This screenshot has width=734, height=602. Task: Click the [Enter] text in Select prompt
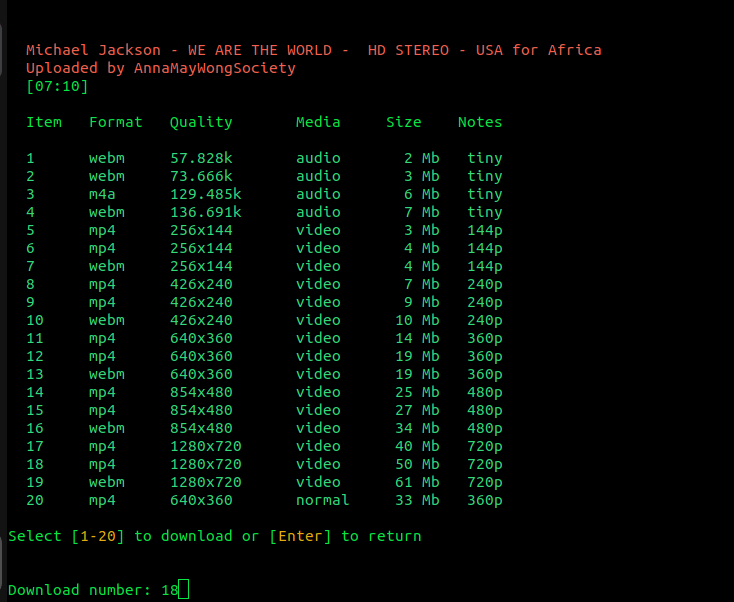point(300,536)
